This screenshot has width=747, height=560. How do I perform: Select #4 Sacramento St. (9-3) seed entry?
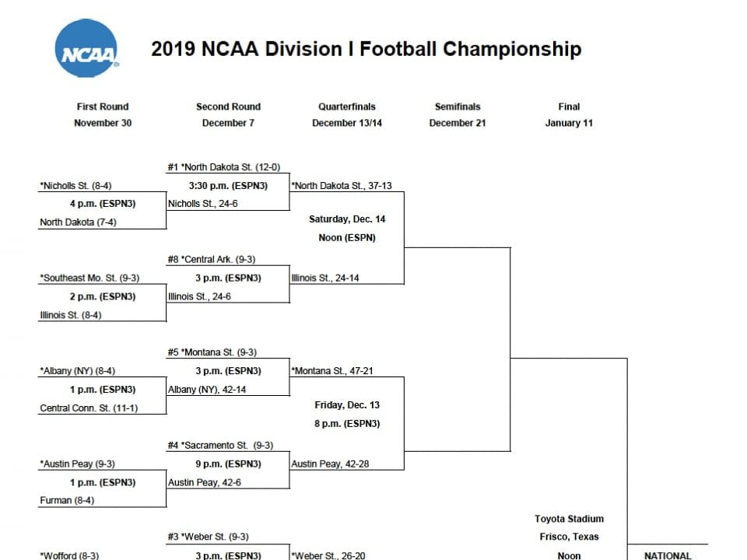(x=220, y=445)
